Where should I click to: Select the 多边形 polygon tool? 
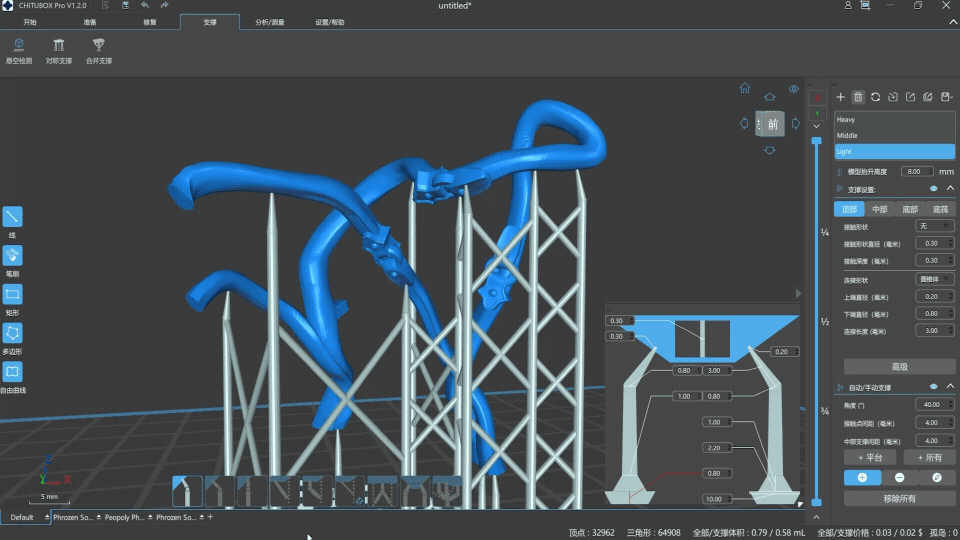click(x=12, y=333)
